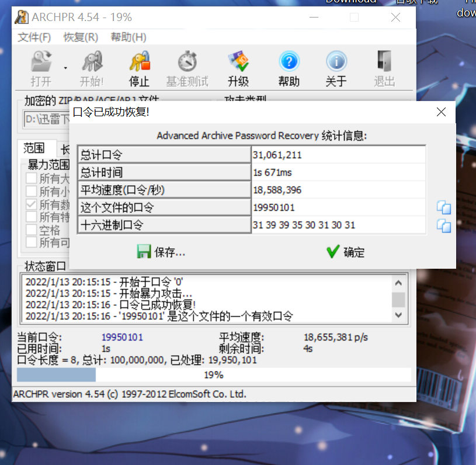Toggle the 所有大... uppercase letters checkbox

pos(32,178)
